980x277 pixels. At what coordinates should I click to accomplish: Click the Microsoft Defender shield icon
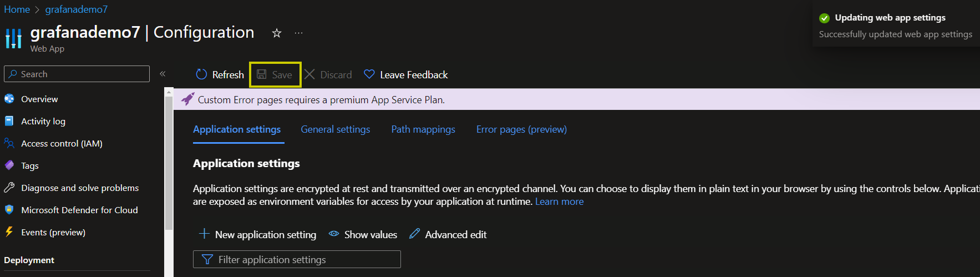pyautogui.click(x=9, y=210)
